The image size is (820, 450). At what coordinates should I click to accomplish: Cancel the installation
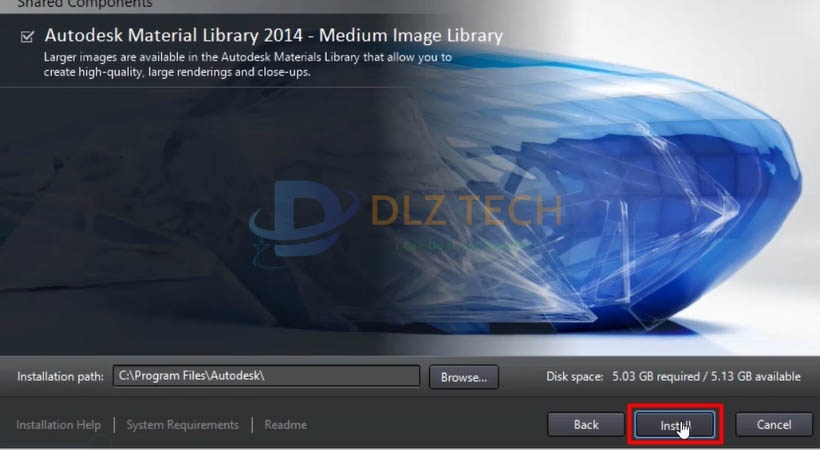tap(774, 425)
